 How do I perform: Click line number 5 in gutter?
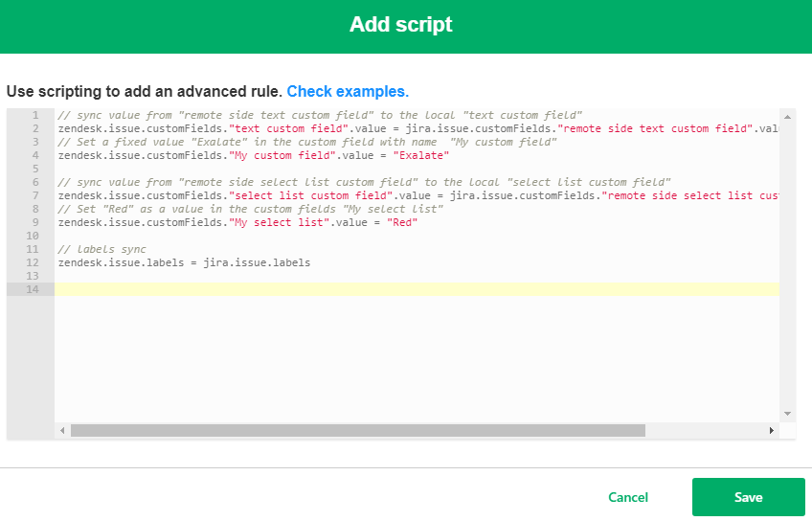click(x=35, y=169)
